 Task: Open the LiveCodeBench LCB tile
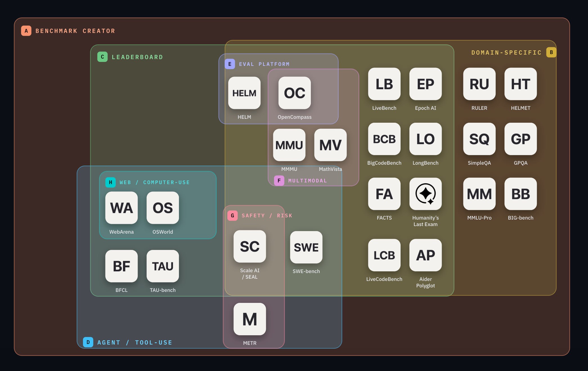pyautogui.click(x=384, y=255)
